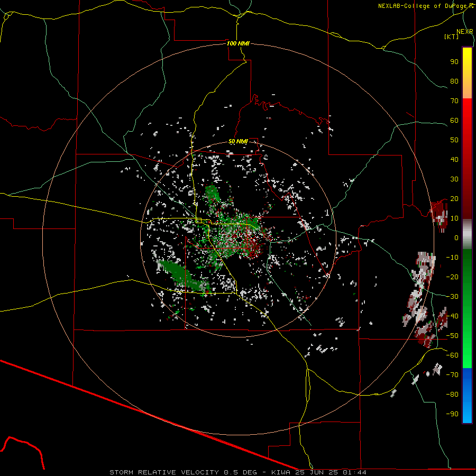Click the -50 knot scale label
Screen dimensions: 476x476
point(452,336)
